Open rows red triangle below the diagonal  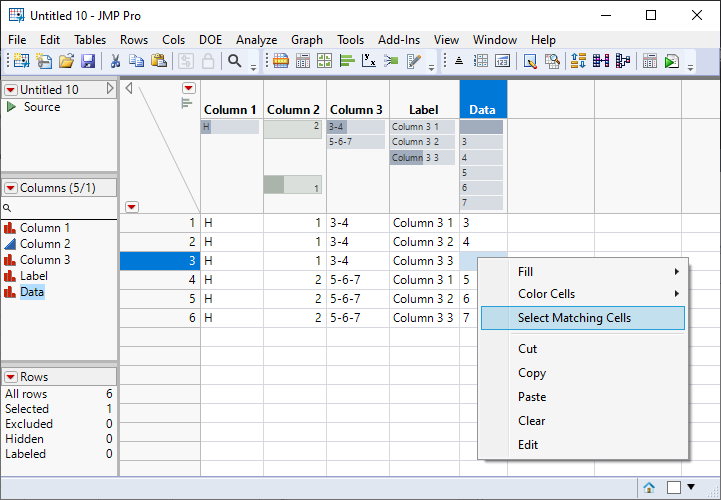(x=132, y=207)
